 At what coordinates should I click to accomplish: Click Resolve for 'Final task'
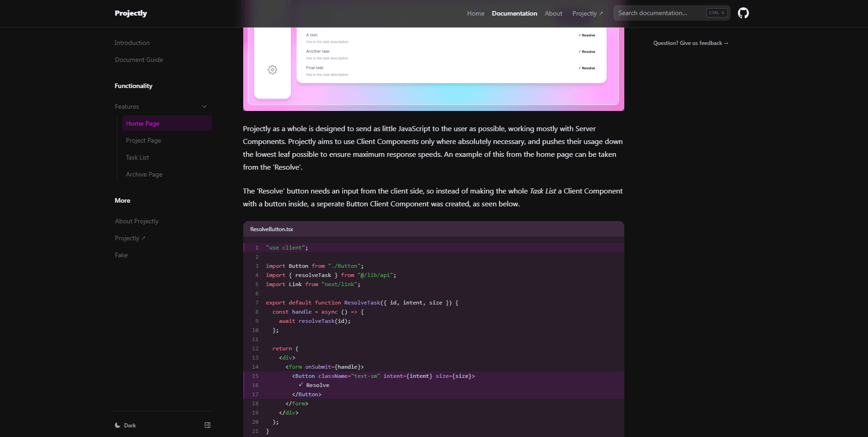point(587,68)
